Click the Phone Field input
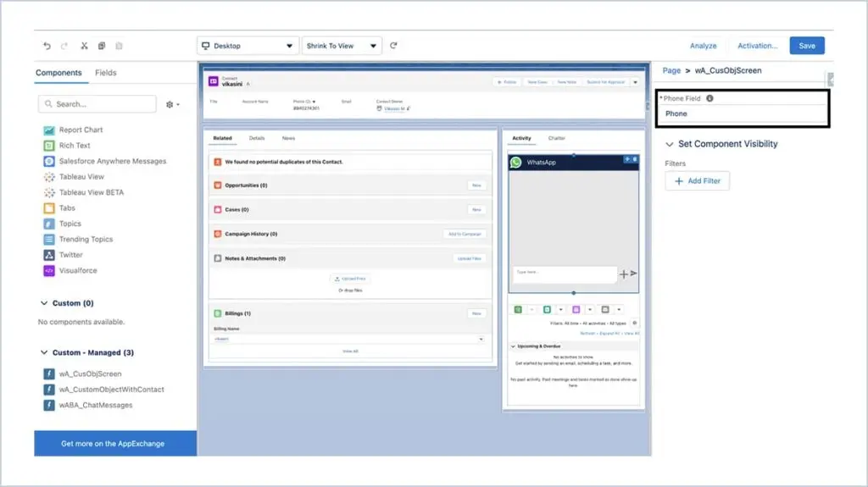The image size is (868, 487). (x=743, y=113)
